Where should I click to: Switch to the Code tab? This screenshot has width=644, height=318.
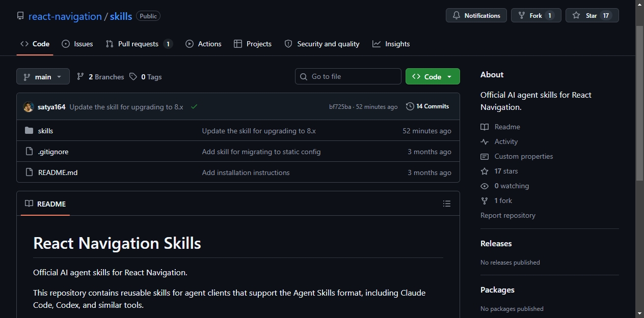click(x=35, y=44)
